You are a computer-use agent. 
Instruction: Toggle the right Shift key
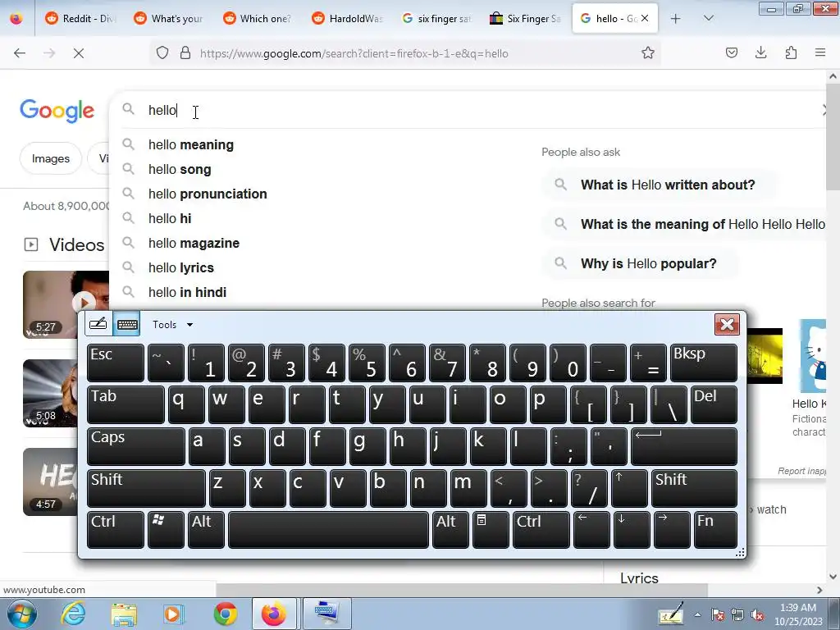point(694,488)
